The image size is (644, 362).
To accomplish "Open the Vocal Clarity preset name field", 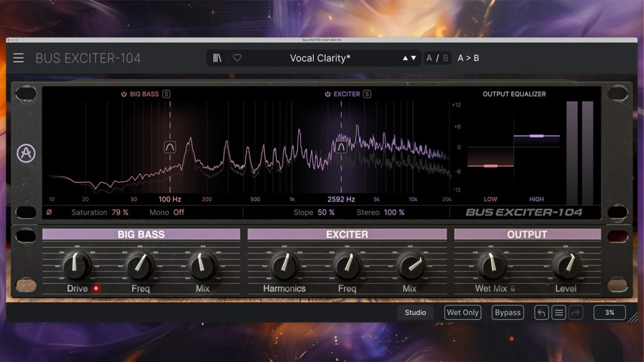I will [x=320, y=58].
